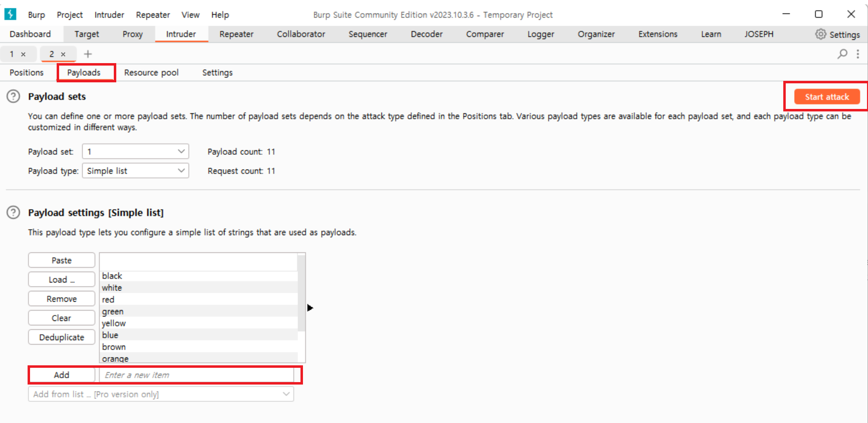Screen dimensions: 868x423
Task: Click the Deduplicate button
Action: (62, 337)
